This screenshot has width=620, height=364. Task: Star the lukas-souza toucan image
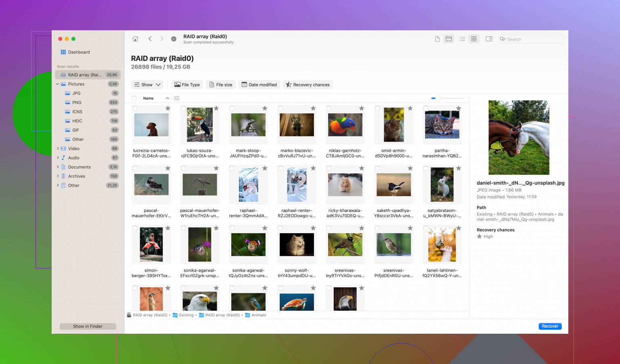pyautogui.click(x=216, y=108)
